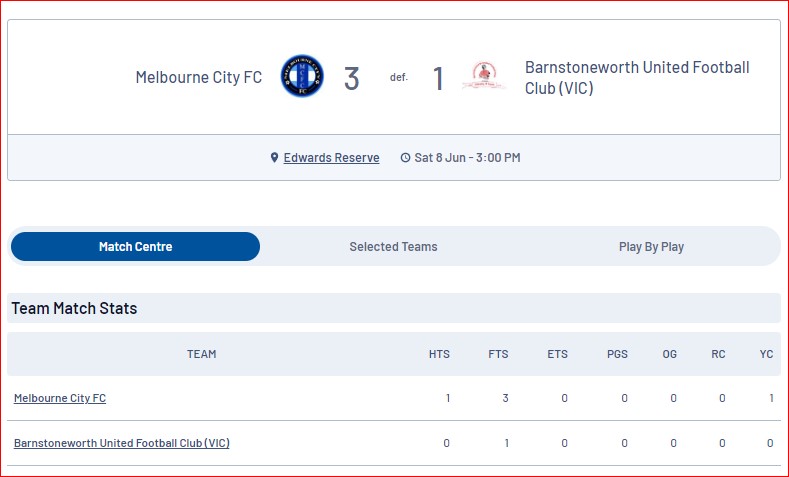This screenshot has width=789, height=477.
Task: Click the YC column header
Action: [x=766, y=354]
